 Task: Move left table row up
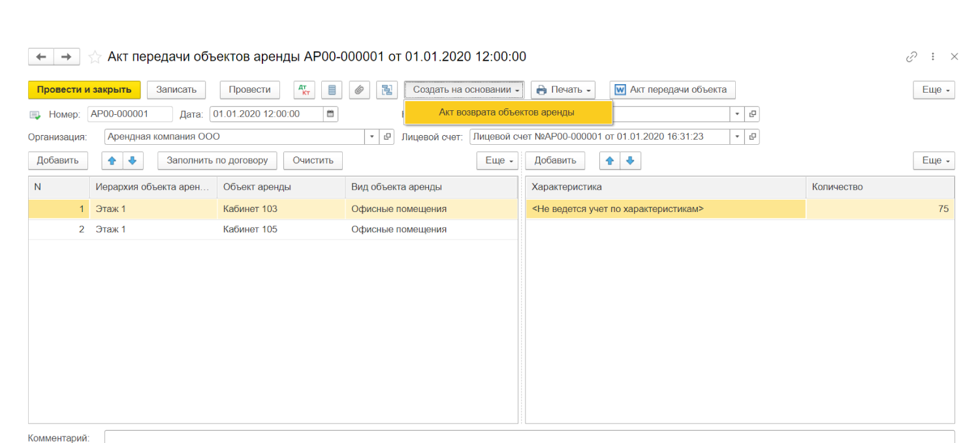(111, 160)
